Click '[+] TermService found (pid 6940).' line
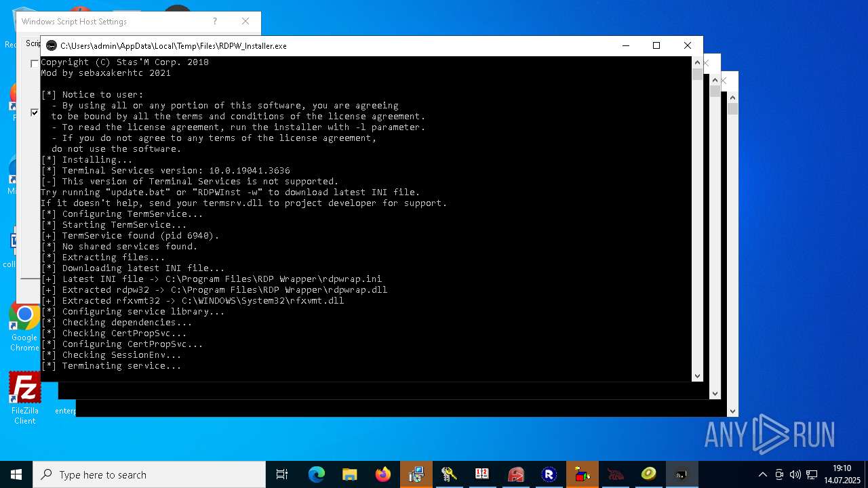Image resolution: width=868 pixels, height=488 pixels. point(130,236)
